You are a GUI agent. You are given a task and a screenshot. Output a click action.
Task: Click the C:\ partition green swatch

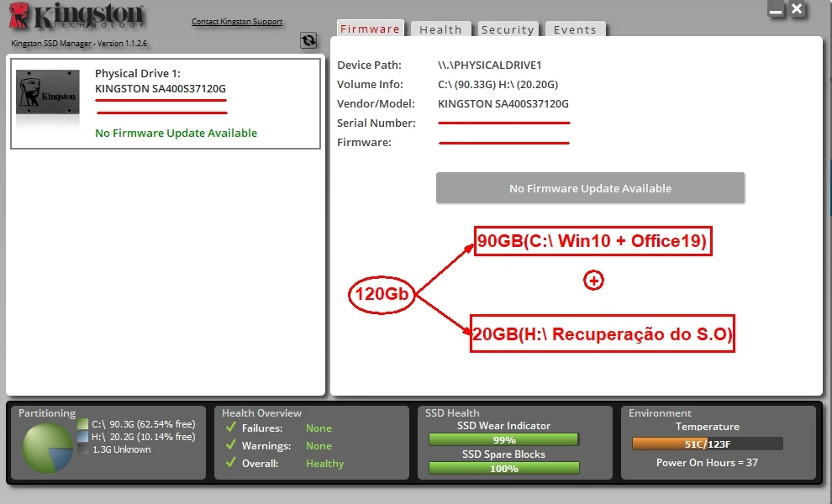[x=82, y=424]
